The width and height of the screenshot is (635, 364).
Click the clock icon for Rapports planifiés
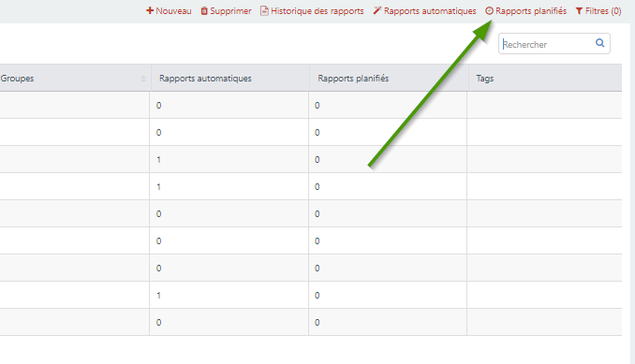489,11
